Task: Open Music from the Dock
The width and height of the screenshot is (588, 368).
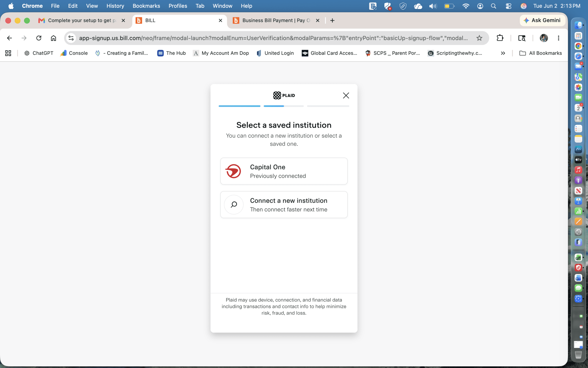Action: coord(578,170)
